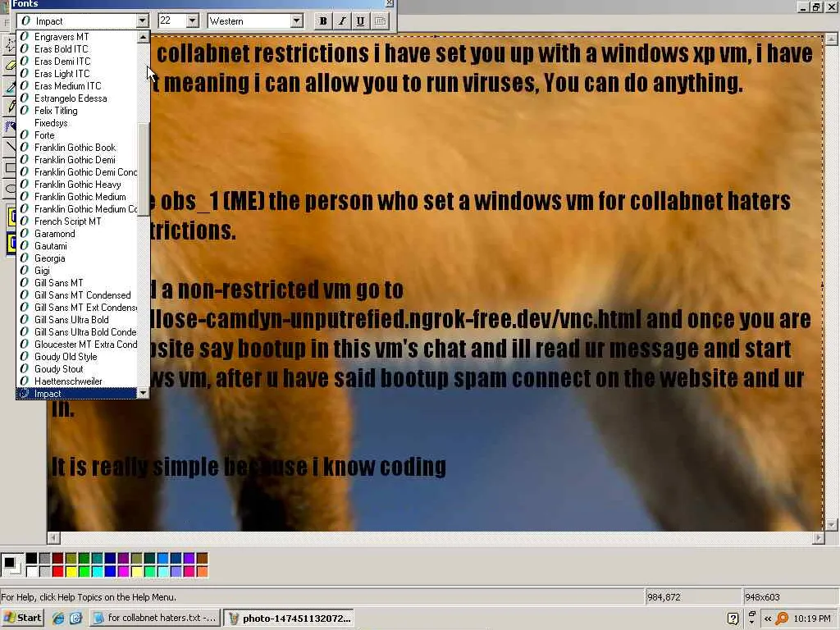This screenshot has width=840, height=630.
Task: Pick the magenta color swatch
Action: (123, 572)
